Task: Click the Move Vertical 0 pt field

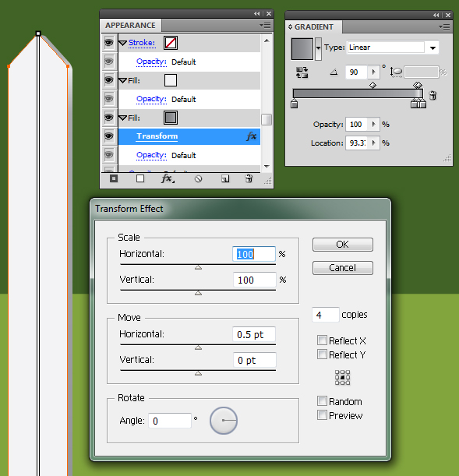Action: [254, 361]
